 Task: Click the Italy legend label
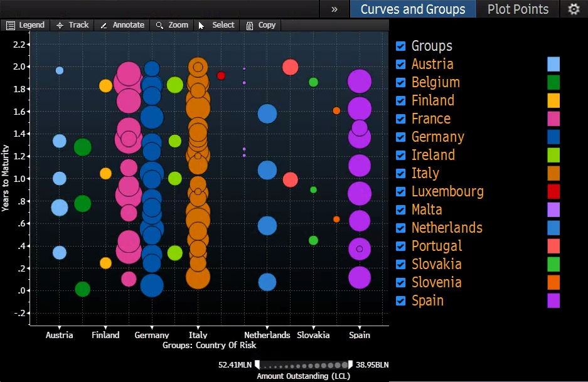click(x=425, y=173)
